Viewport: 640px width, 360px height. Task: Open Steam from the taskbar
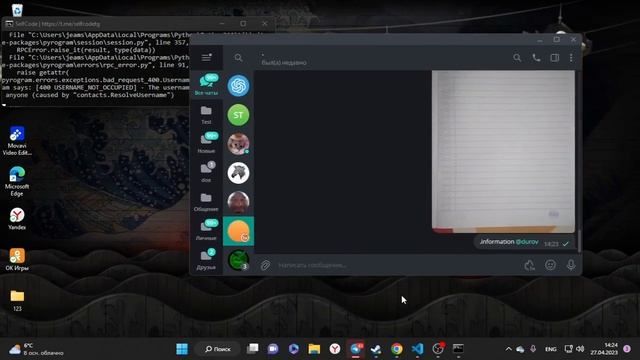coord(376,349)
